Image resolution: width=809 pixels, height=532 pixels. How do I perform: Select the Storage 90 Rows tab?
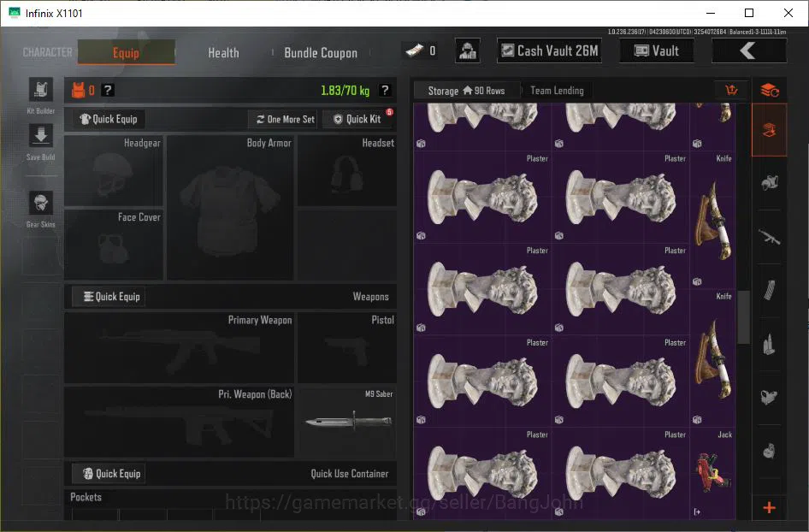466,91
